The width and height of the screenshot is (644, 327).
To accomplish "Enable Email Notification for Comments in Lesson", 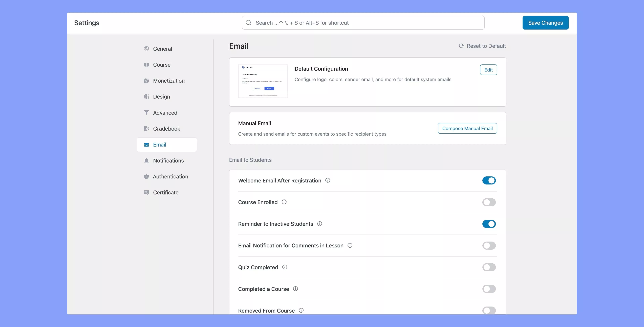I will pos(489,246).
